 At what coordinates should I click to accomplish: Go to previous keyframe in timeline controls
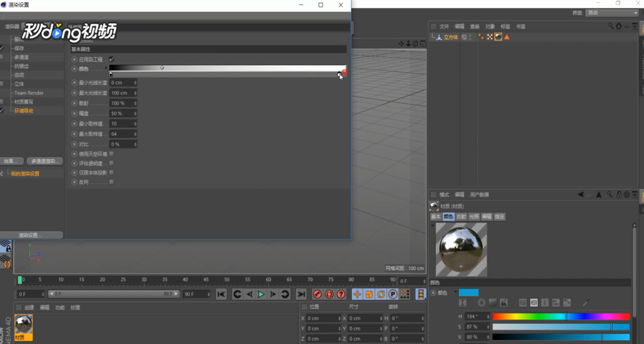[x=237, y=294]
